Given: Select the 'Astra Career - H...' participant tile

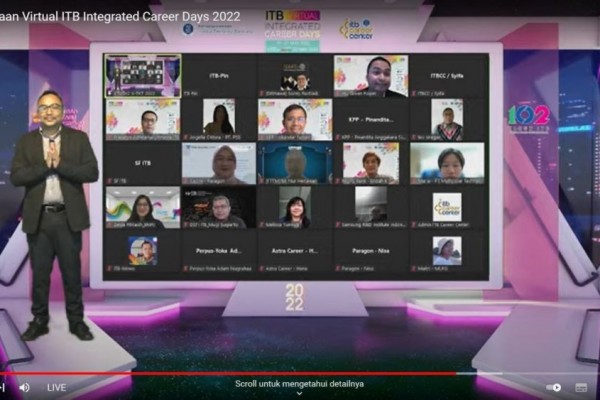Looking at the screenshot, I should [x=295, y=251].
